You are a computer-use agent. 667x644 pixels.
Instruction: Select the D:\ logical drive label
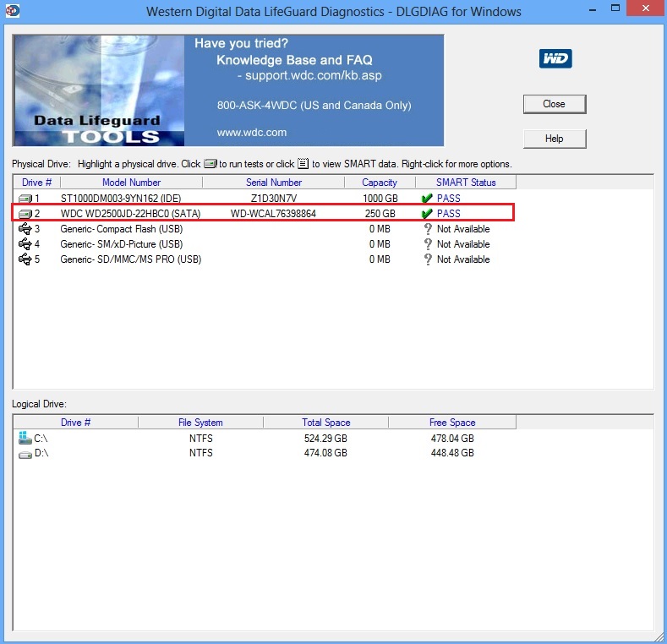41,453
